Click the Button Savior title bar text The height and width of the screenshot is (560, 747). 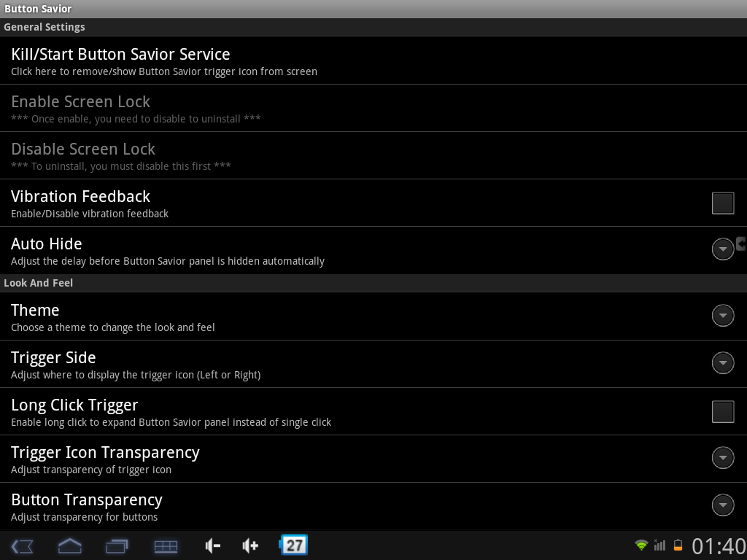click(x=38, y=9)
